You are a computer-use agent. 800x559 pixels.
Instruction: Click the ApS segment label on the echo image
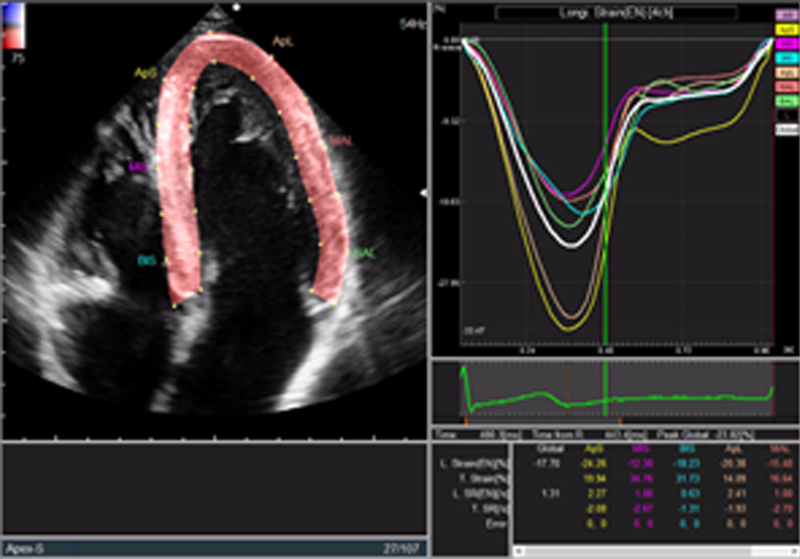(x=145, y=73)
